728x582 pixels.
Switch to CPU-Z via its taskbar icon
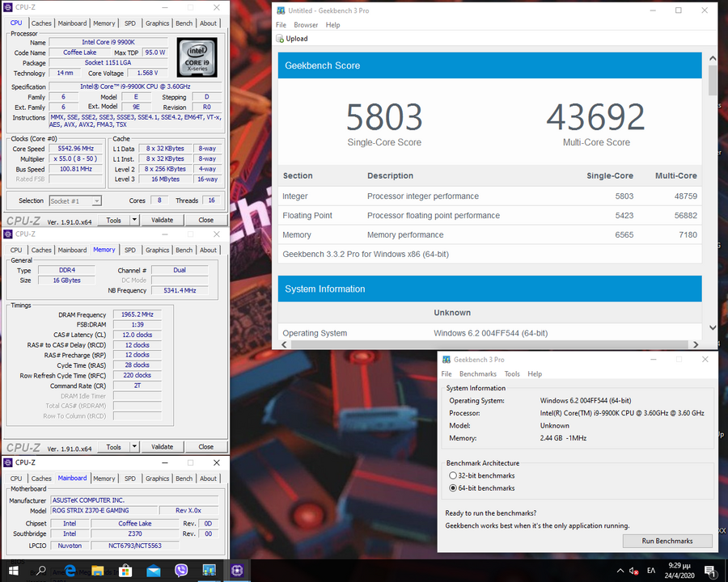click(237, 571)
